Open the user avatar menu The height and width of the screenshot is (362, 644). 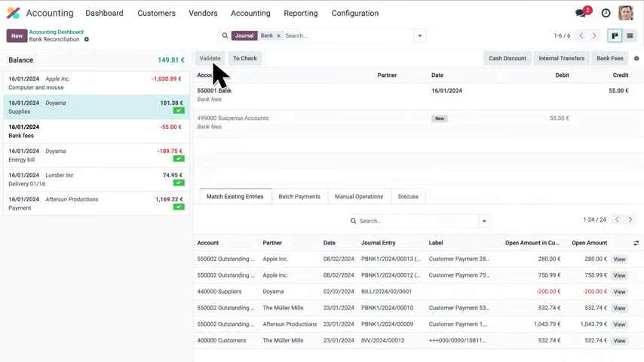coord(625,13)
